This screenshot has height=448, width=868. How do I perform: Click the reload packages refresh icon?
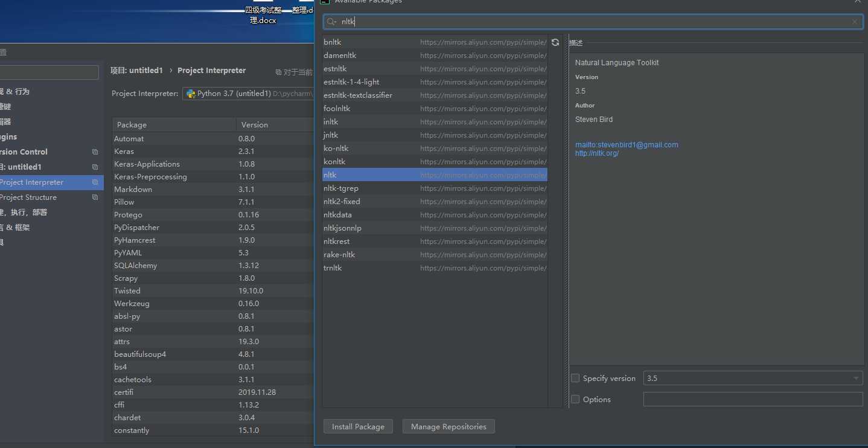pyautogui.click(x=555, y=42)
